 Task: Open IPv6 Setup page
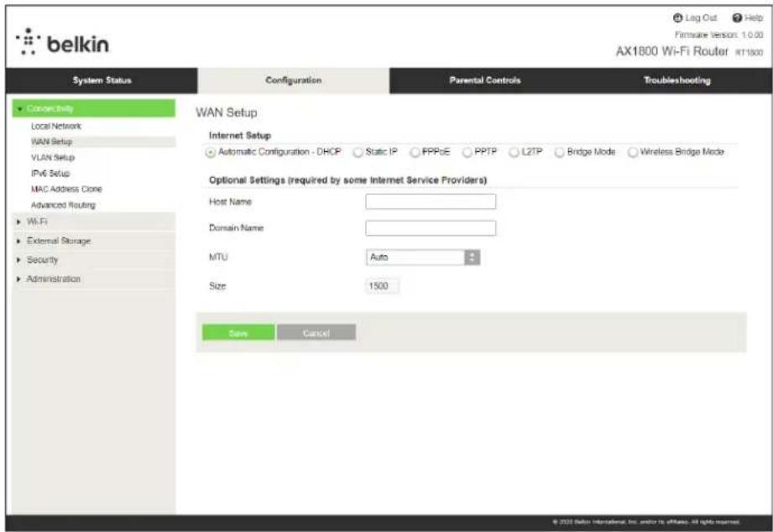pos(50,174)
